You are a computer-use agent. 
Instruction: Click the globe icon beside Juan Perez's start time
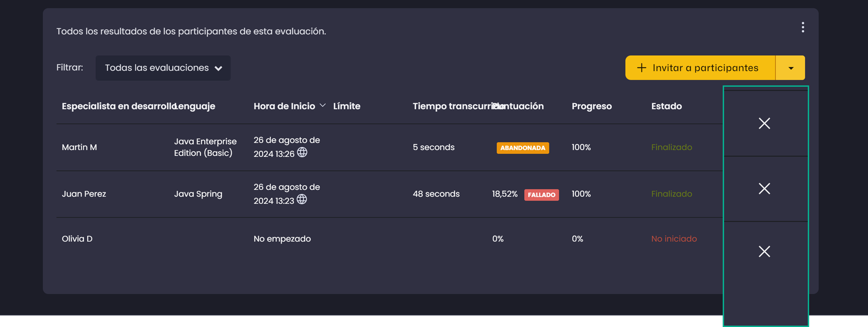302,199
